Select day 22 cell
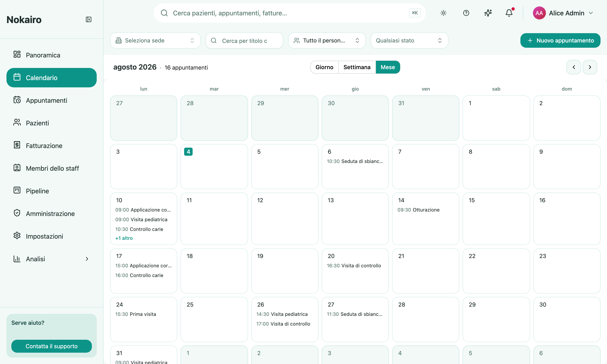Screen dimensions: 607x364 [x=496, y=271]
